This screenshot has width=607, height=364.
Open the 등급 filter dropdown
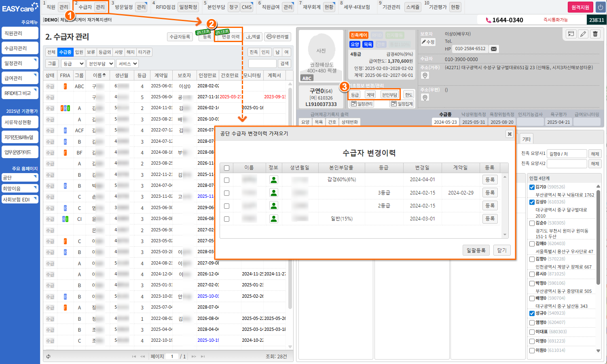(x=73, y=63)
